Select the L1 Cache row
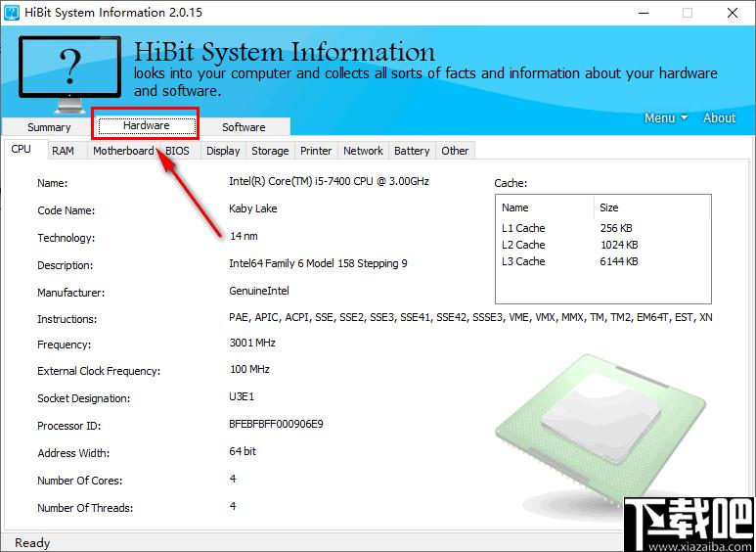Viewport: 756px width, 552px height. click(569, 228)
